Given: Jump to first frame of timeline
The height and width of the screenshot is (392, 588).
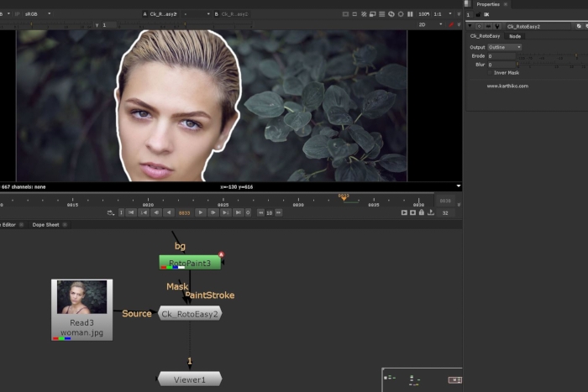Looking at the screenshot, I should point(132,212).
